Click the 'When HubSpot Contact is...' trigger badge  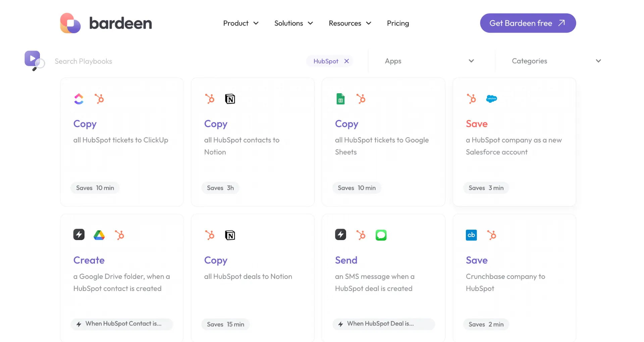(122, 324)
